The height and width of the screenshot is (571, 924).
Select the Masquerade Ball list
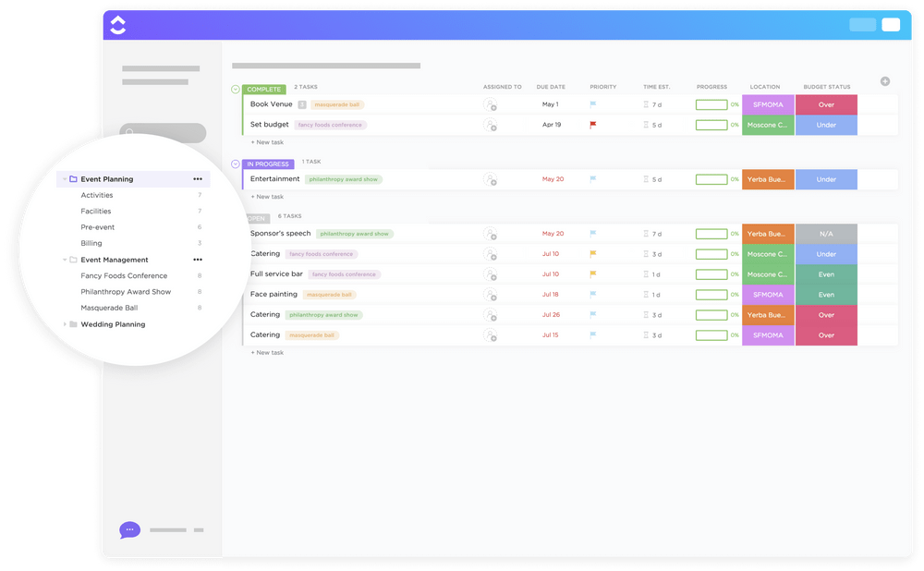click(x=109, y=308)
